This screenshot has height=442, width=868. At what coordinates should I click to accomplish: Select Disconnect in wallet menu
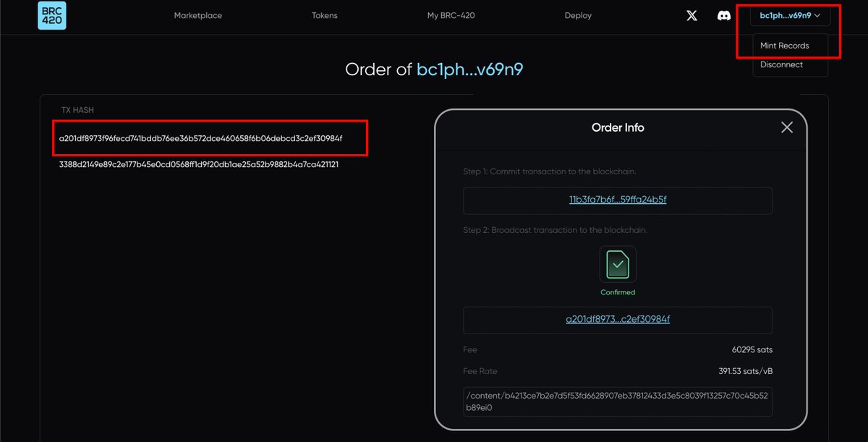click(781, 64)
